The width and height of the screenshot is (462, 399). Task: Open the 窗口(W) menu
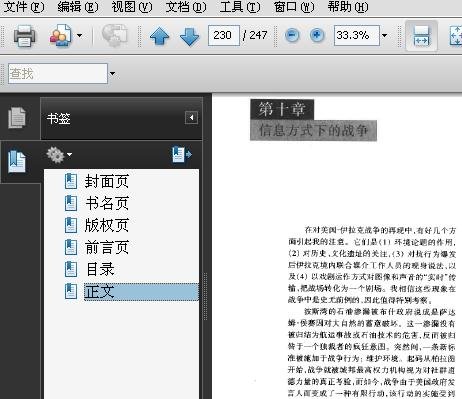click(x=294, y=7)
